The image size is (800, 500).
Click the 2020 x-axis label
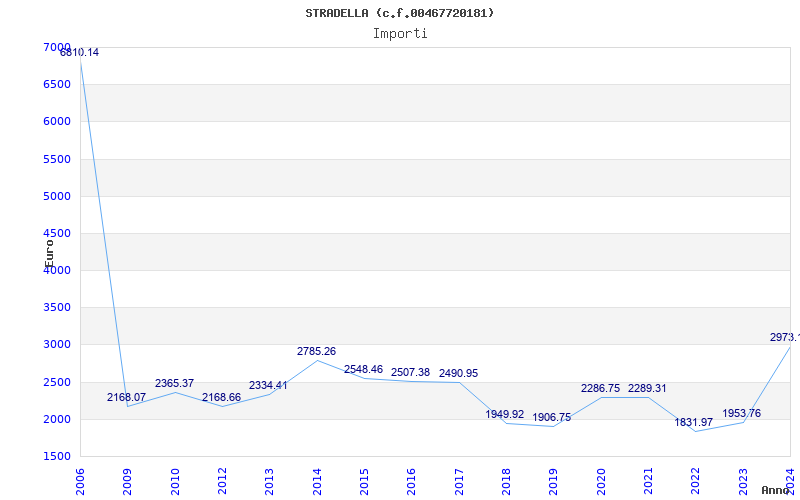click(601, 482)
